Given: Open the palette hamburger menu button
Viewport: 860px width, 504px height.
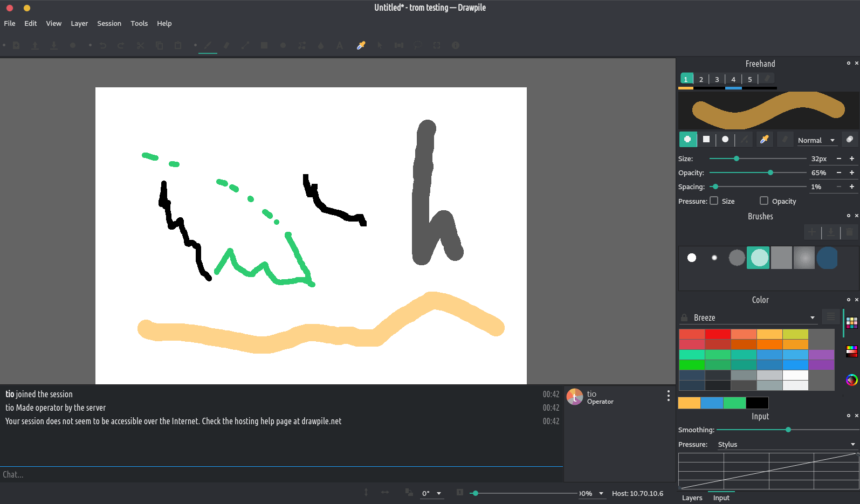Looking at the screenshot, I should point(830,317).
